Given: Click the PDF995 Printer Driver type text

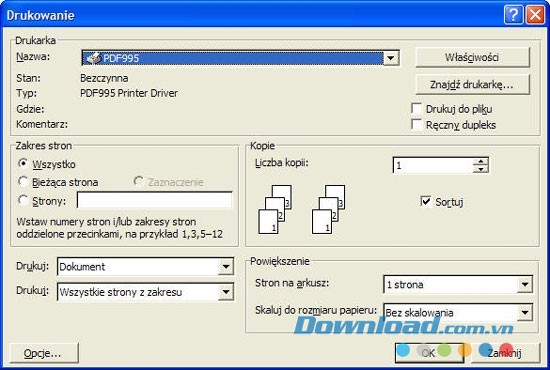Looking at the screenshot, I should 129,93.
